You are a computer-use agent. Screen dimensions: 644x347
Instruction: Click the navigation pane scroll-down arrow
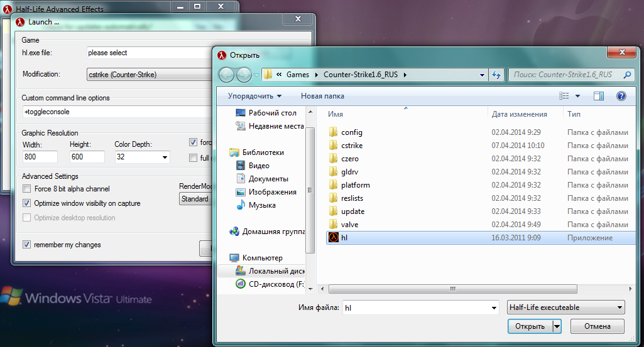310,289
